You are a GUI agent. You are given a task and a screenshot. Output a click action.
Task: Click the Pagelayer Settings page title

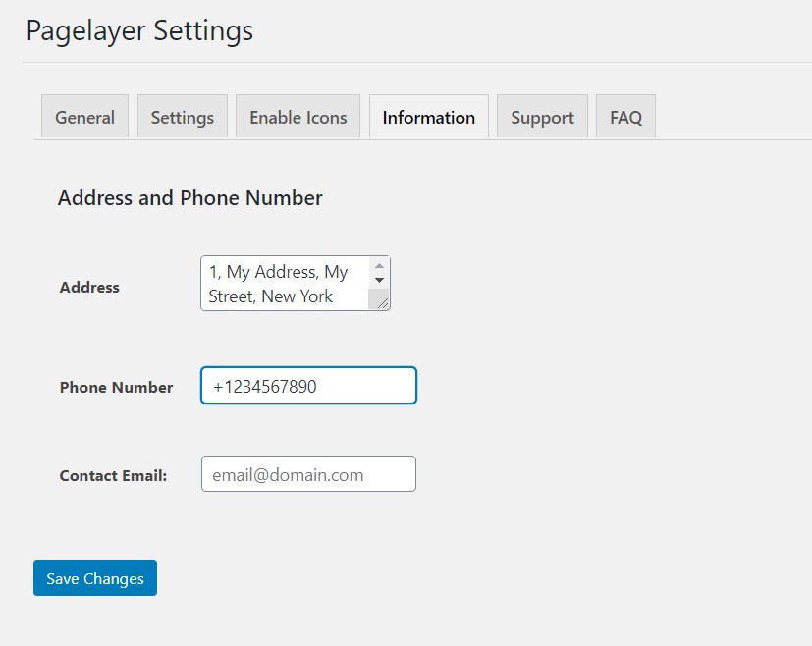139,30
